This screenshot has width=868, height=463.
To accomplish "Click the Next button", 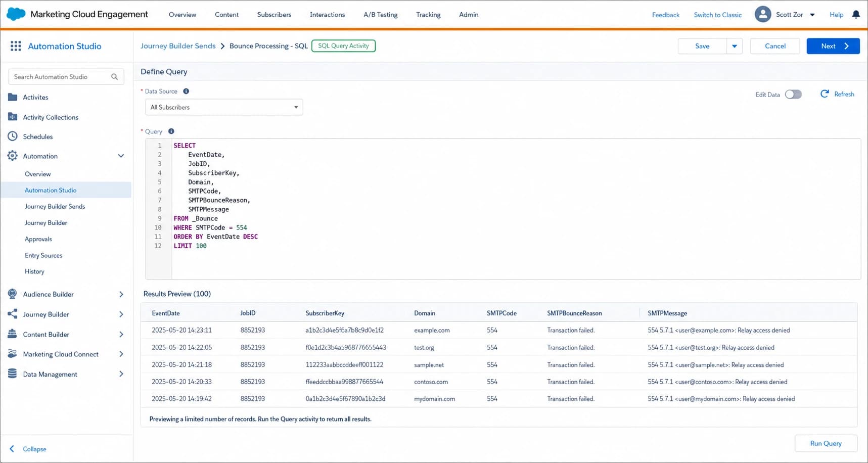I will tap(833, 46).
